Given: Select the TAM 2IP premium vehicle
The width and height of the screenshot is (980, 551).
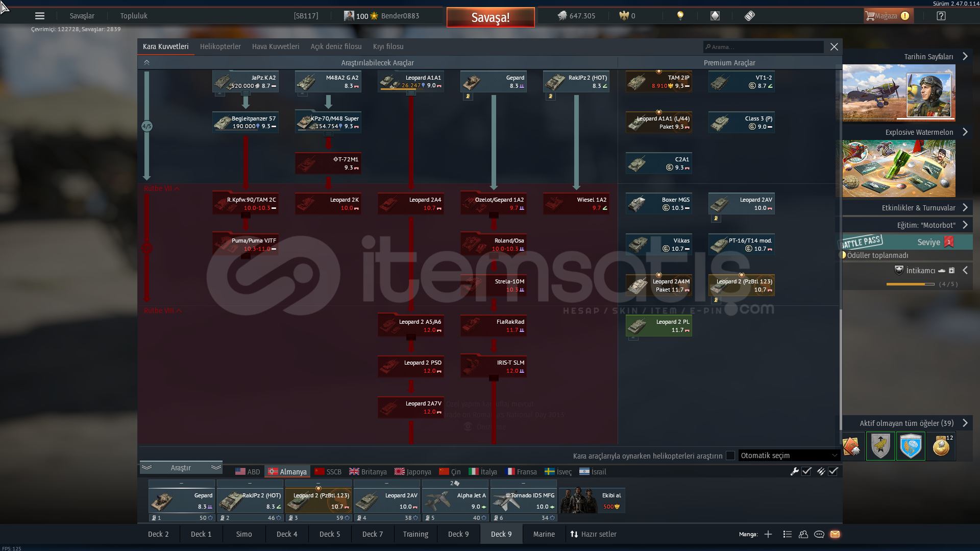Looking at the screenshot, I should point(659,82).
